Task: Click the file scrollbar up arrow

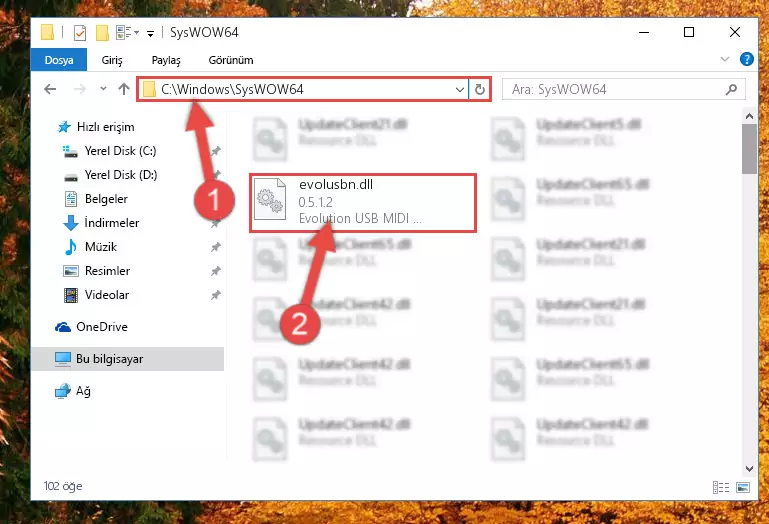Action: (x=749, y=116)
